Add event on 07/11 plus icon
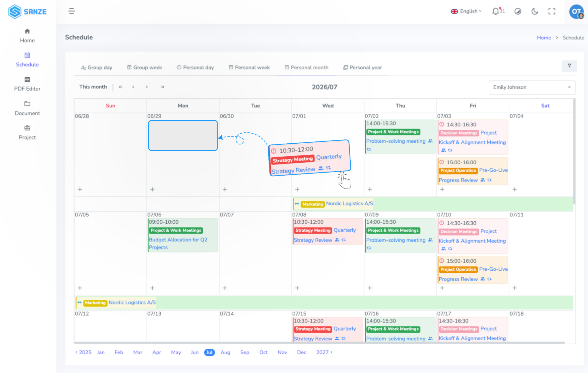Screen dimensions: 588x373 click(x=515, y=288)
